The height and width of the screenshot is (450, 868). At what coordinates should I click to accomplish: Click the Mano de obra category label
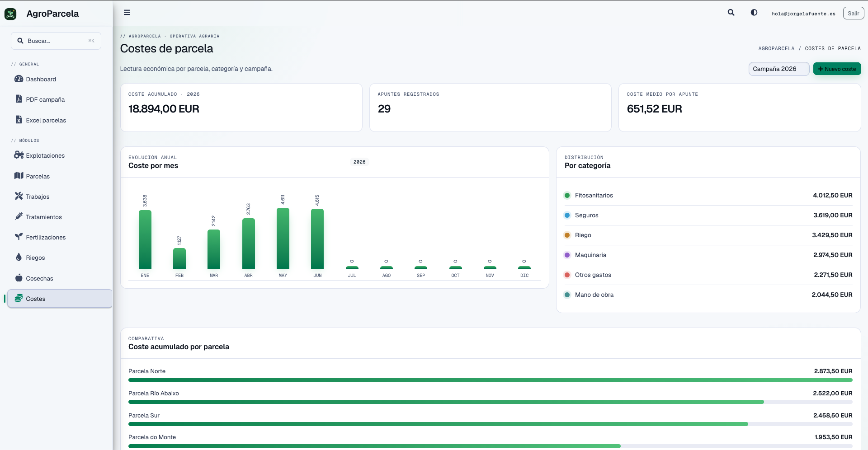coord(594,295)
